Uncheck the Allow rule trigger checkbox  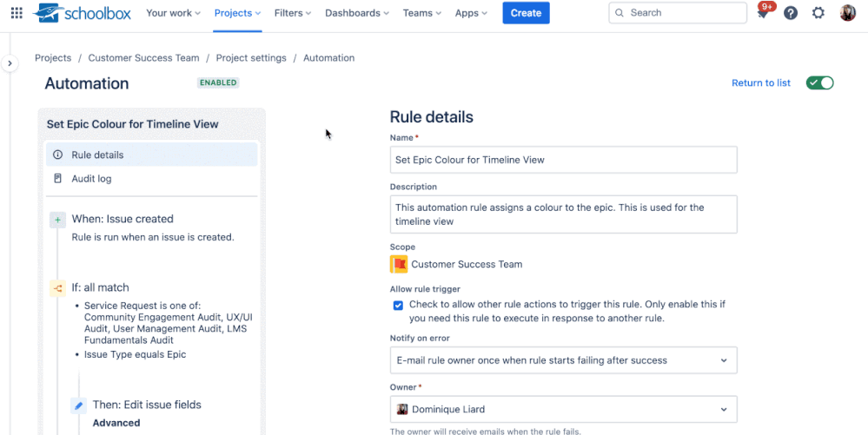click(398, 306)
